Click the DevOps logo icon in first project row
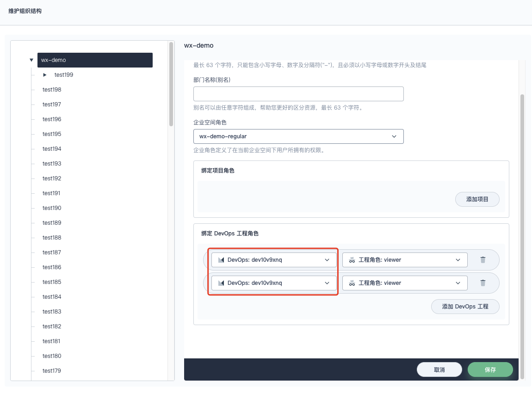Screen dimensions: 532x394 222,259
